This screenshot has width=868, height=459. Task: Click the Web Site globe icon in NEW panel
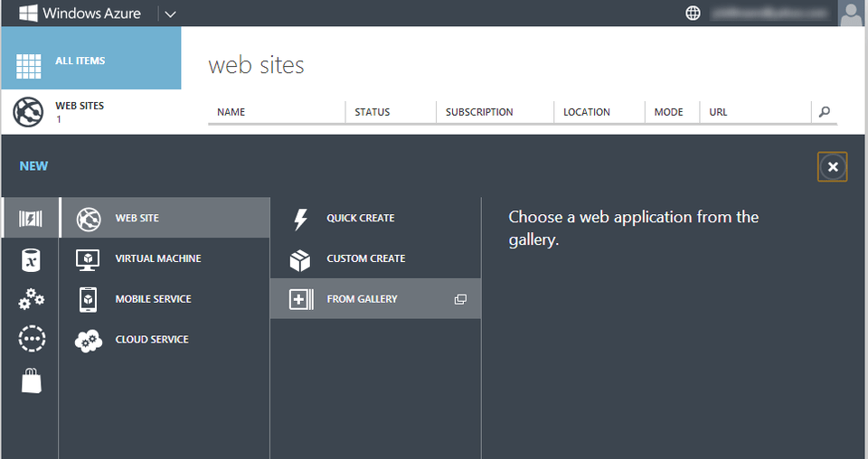coord(89,219)
